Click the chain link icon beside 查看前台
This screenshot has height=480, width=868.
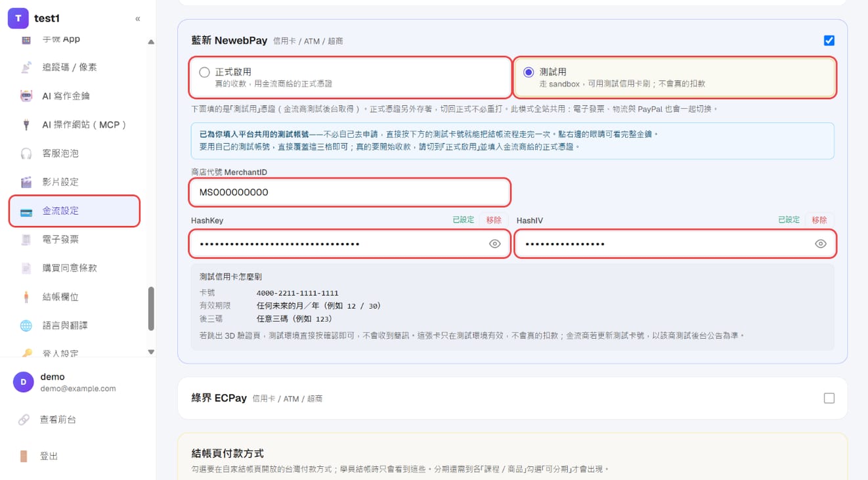tap(24, 420)
